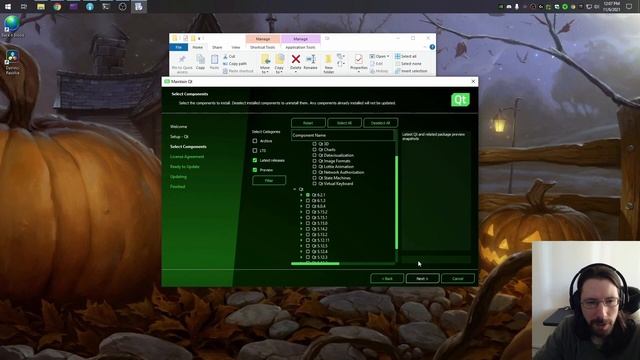Expand the Qt 6.0.4 tree node
Viewport: 640px width, 360px height.
pyautogui.click(x=301, y=207)
